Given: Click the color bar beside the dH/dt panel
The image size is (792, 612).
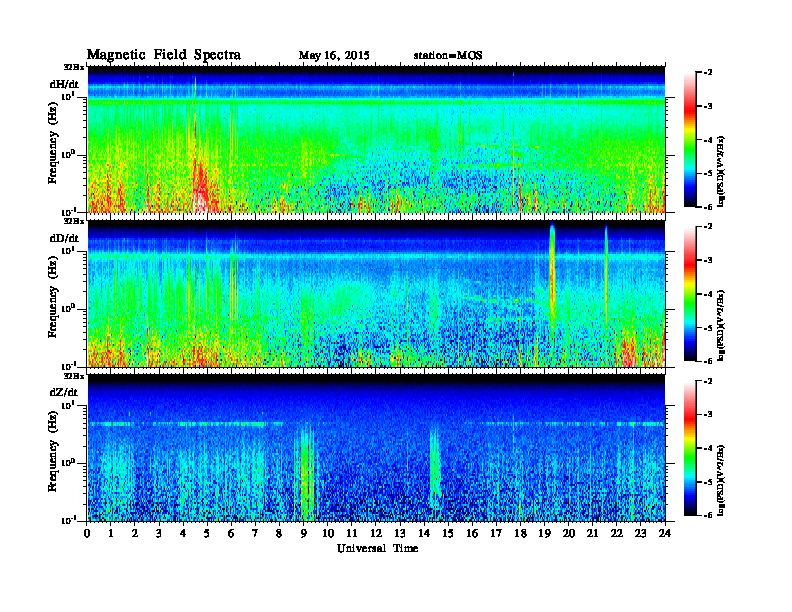Looking at the screenshot, I should [690, 140].
